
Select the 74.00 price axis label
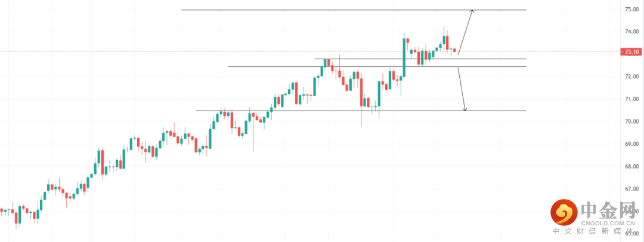tap(632, 32)
